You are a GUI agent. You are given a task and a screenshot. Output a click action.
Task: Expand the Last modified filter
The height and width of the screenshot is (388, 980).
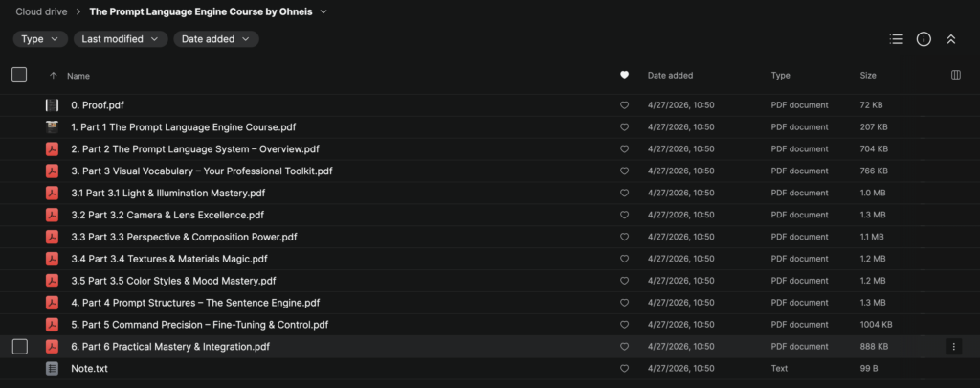(121, 38)
